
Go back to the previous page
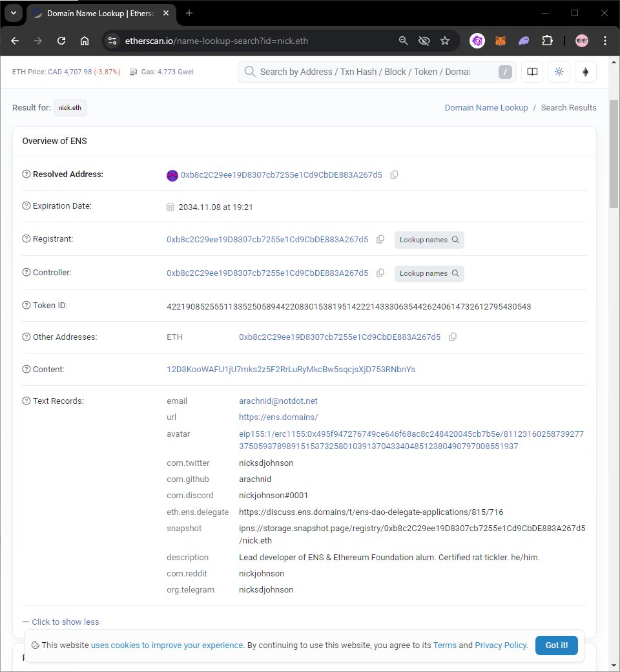tap(15, 41)
